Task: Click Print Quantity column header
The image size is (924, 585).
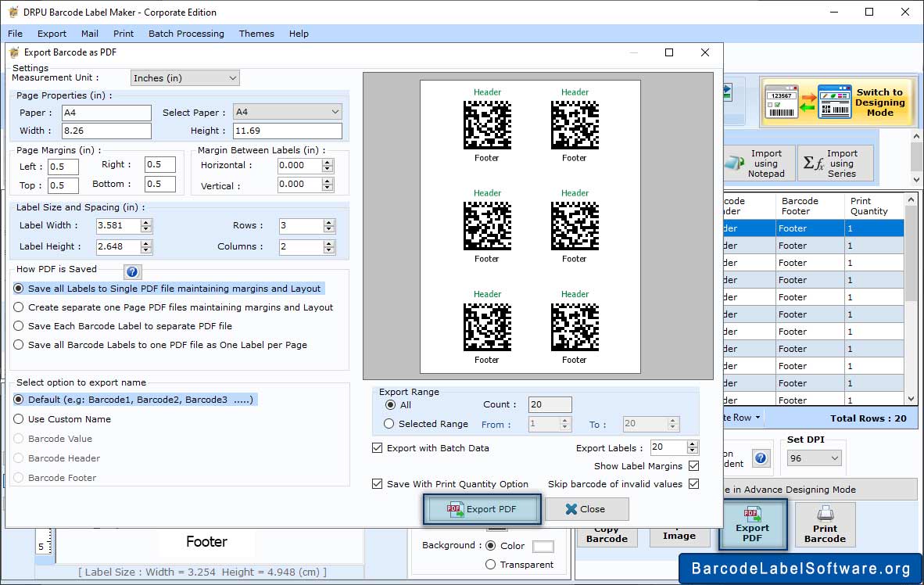Action: (874, 206)
